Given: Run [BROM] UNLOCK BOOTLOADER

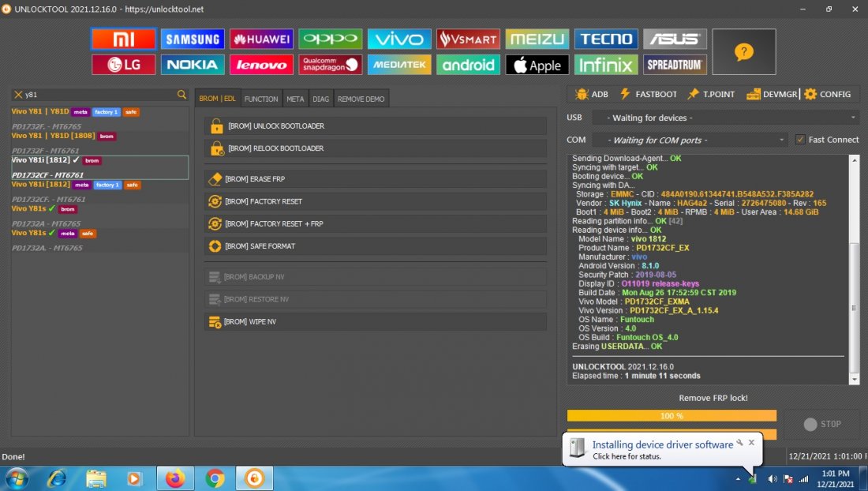Looking at the screenshot, I should 376,126.
